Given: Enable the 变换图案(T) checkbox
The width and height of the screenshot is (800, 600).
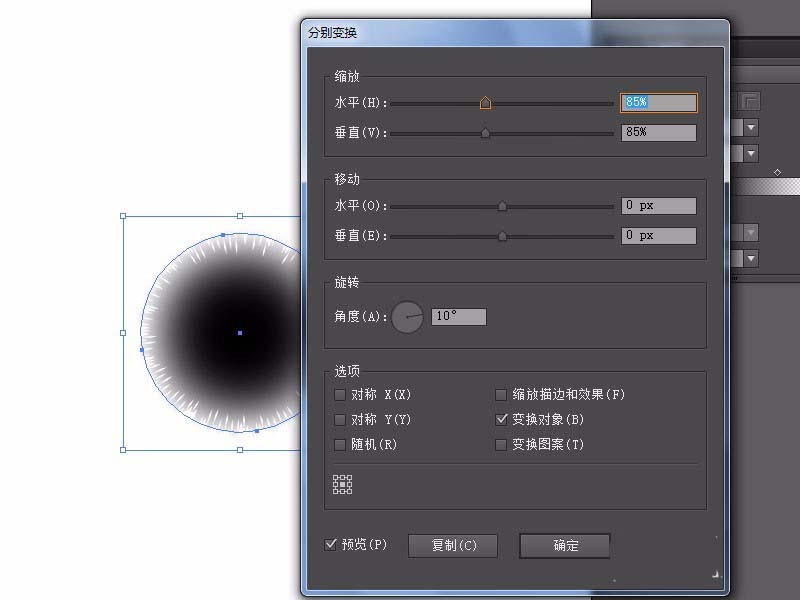Looking at the screenshot, I should 501,444.
